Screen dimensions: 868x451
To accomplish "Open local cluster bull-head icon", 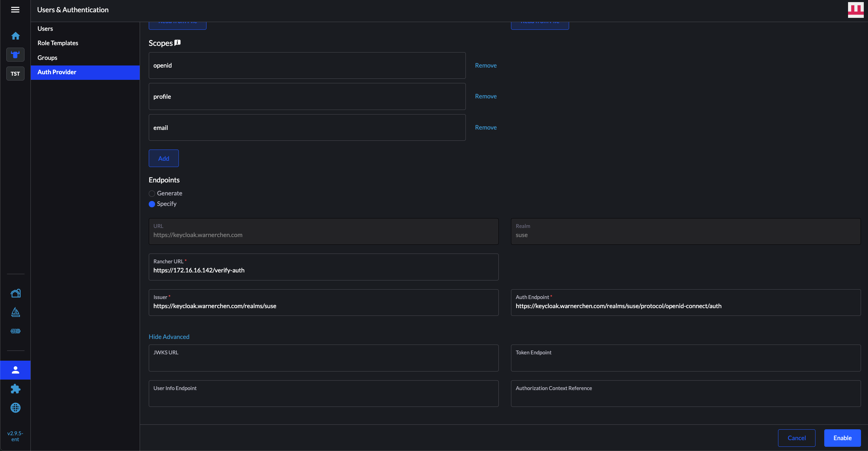I will click(15, 55).
